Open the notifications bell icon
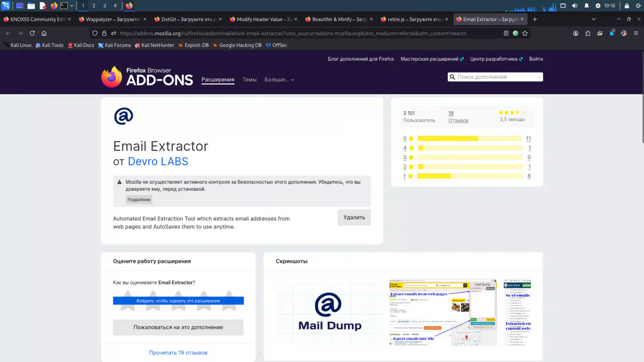 pyautogui.click(x=587, y=6)
